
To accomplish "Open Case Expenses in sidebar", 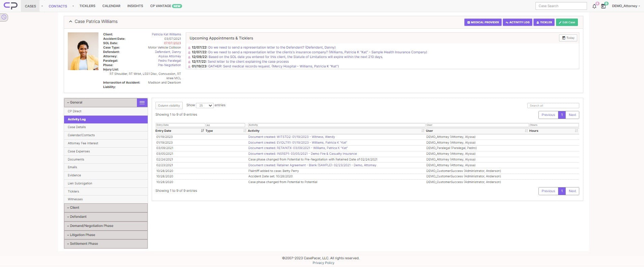I will (106, 151).
